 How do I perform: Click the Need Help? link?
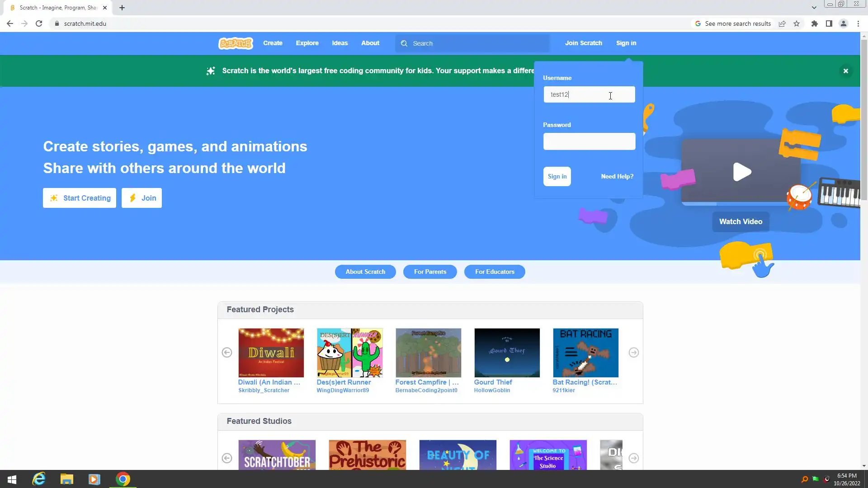tap(617, 176)
